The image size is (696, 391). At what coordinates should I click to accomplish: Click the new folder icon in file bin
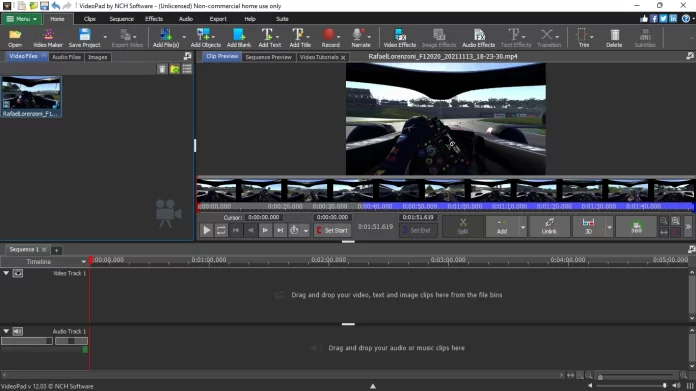(x=175, y=69)
